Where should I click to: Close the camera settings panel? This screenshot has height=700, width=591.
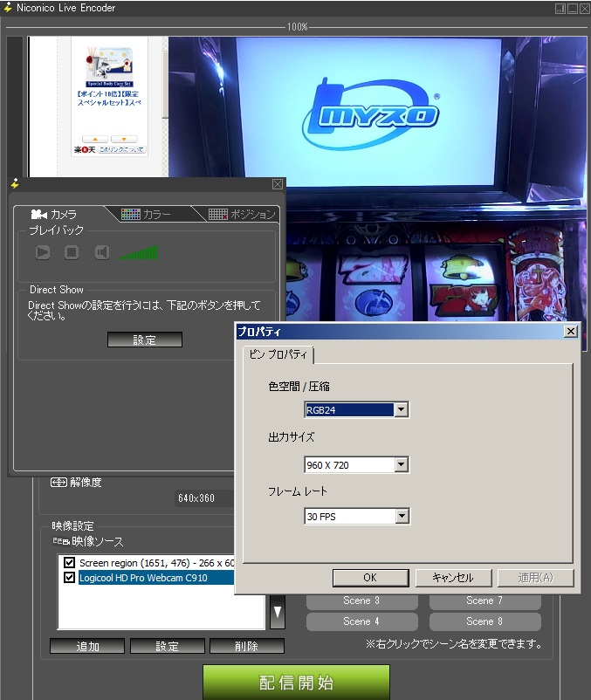278,184
